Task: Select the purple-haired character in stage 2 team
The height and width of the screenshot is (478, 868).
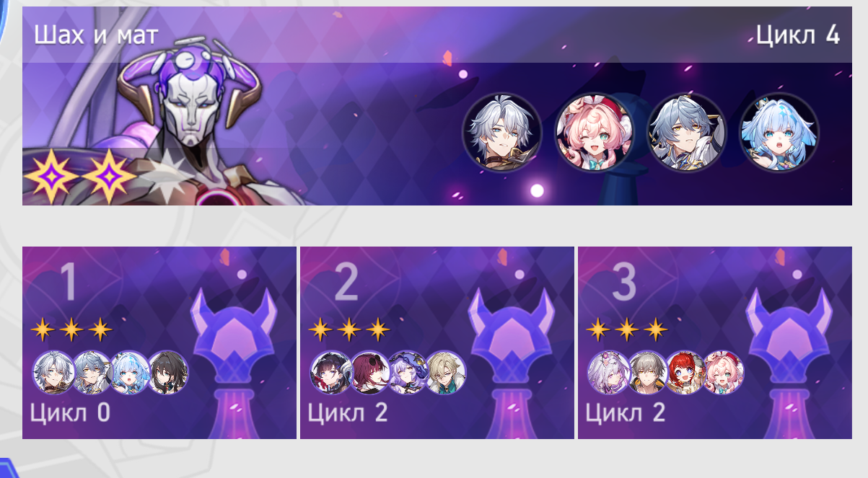Action: click(408, 373)
